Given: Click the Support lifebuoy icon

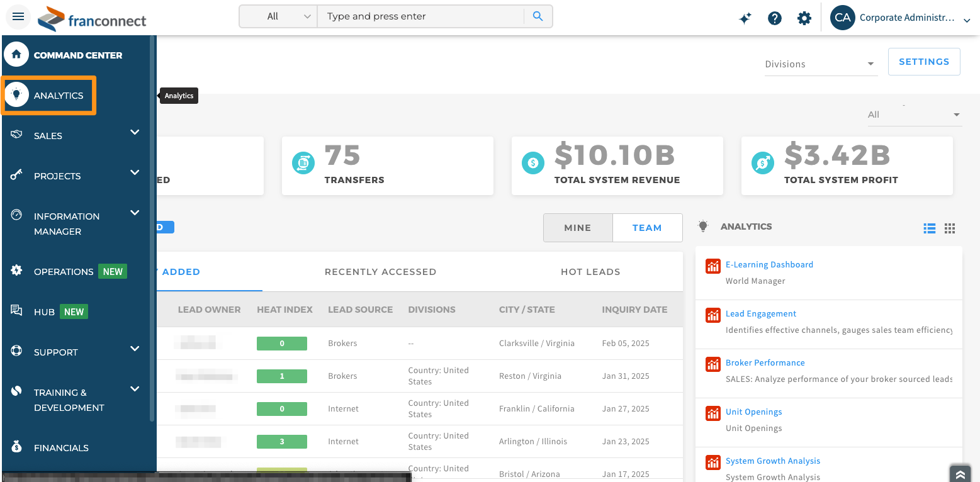Looking at the screenshot, I should pyautogui.click(x=16, y=350).
